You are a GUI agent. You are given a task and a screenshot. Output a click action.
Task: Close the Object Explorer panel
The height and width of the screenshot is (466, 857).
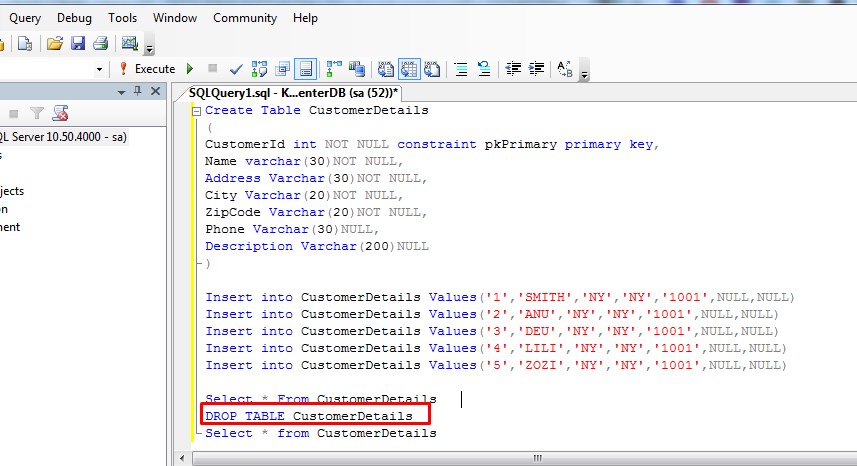(155, 91)
